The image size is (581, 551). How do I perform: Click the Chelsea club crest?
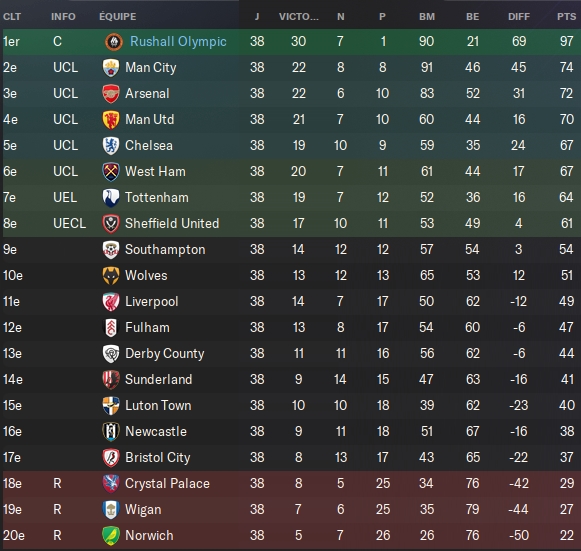pos(111,146)
